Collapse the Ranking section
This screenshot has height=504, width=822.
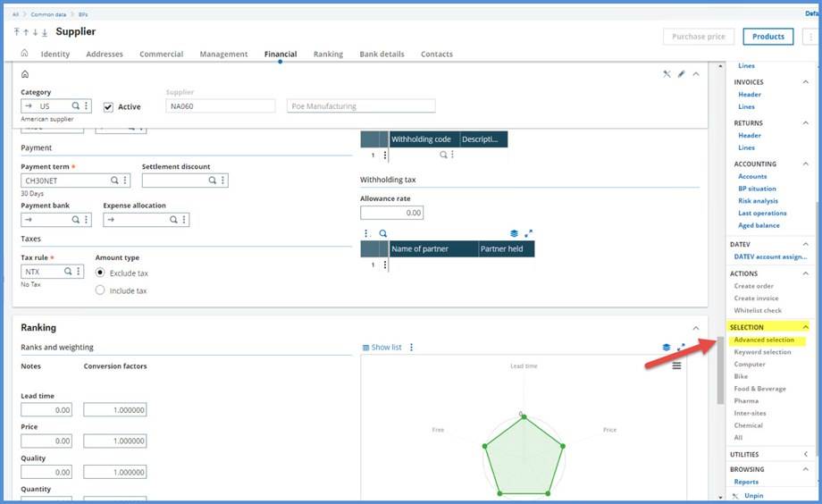pyautogui.click(x=696, y=328)
